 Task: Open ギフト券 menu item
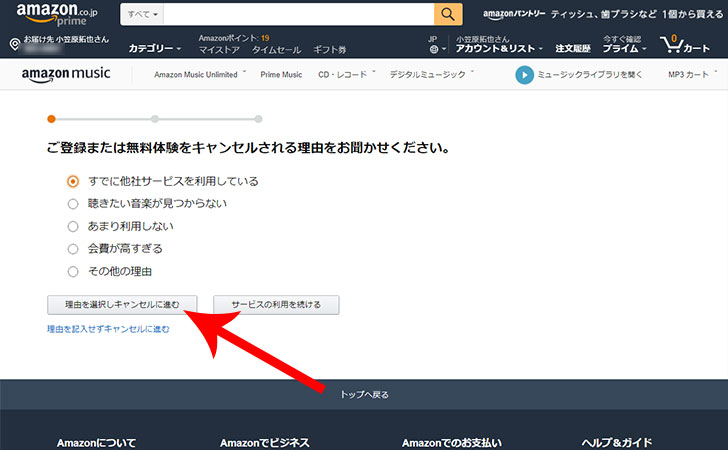point(329,50)
